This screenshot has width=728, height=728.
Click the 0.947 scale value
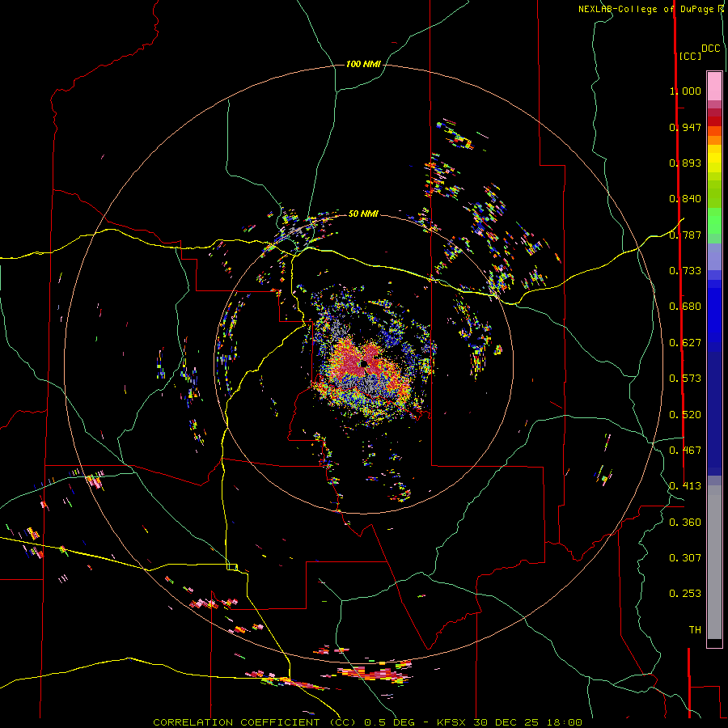tap(685, 127)
